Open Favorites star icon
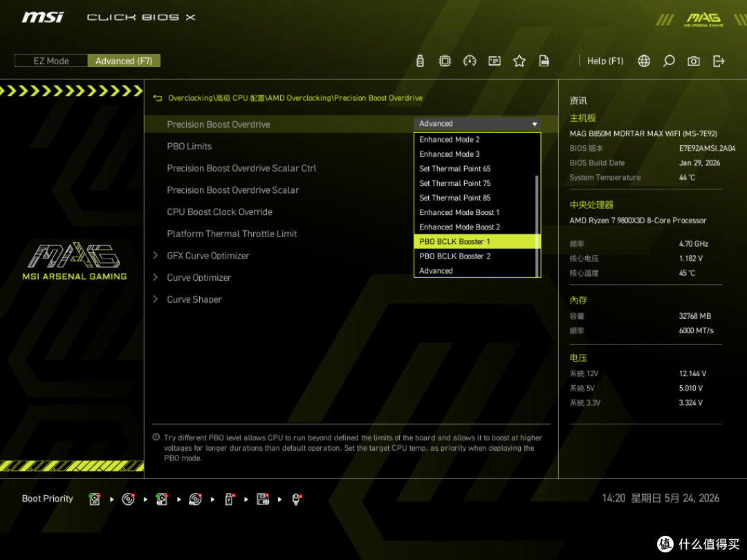747x560 pixels. (519, 61)
